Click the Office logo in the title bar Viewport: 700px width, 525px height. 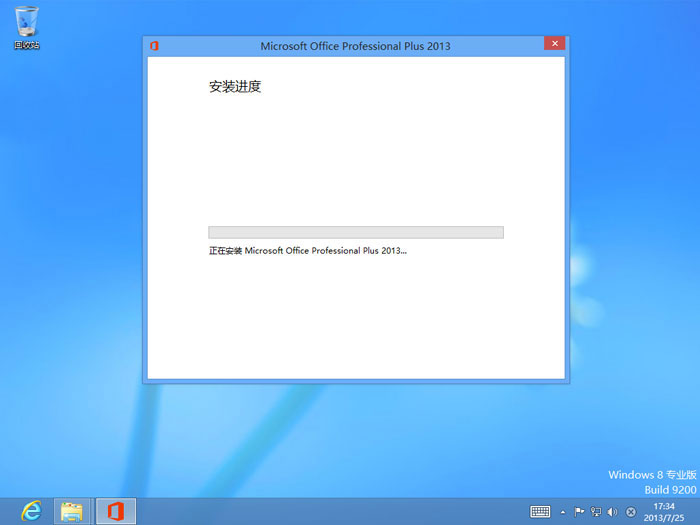(154, 46)
